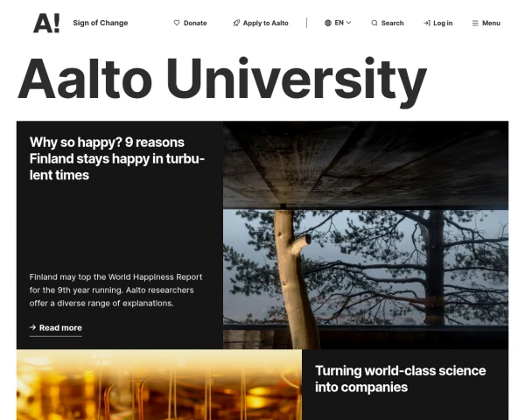Open 'Turning world-class science into companies' headline
525x420 pixels.
point(400,379)
